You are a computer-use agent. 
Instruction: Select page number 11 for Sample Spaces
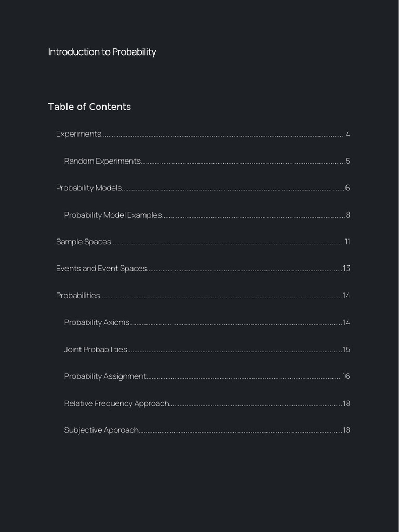click(x=347, y=242)
